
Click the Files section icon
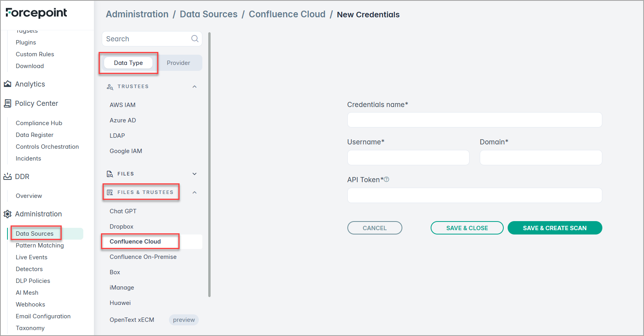[110, 174]
